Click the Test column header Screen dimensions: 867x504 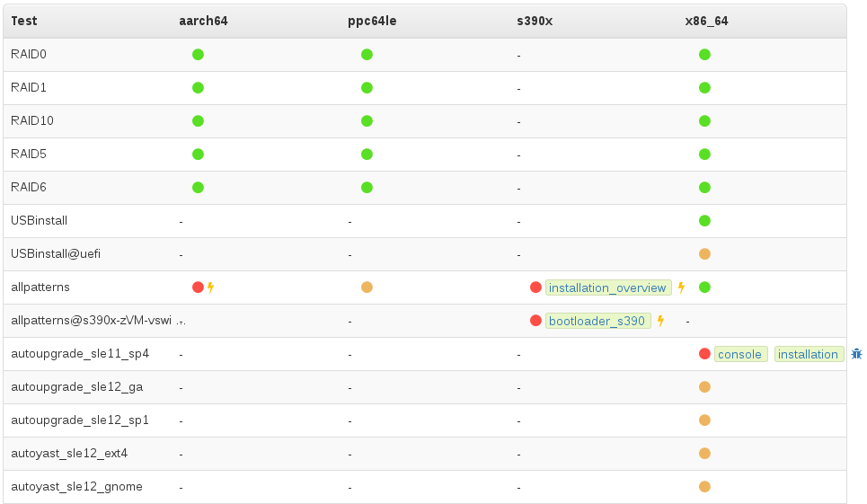click(23, 21)
